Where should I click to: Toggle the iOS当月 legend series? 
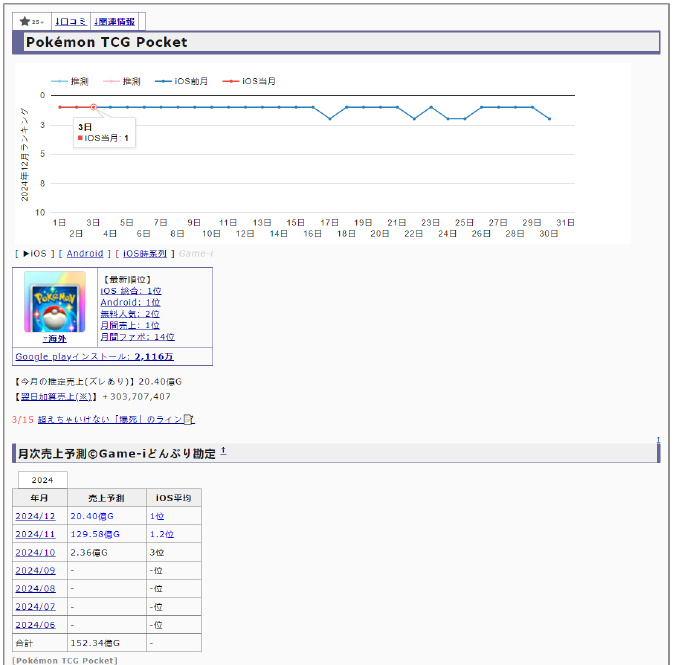point(251,81)
